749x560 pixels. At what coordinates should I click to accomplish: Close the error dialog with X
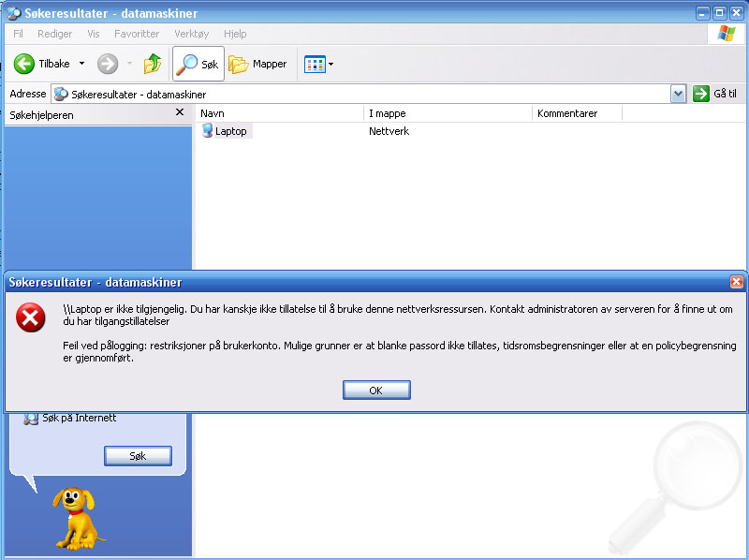[x=736, y=282]
